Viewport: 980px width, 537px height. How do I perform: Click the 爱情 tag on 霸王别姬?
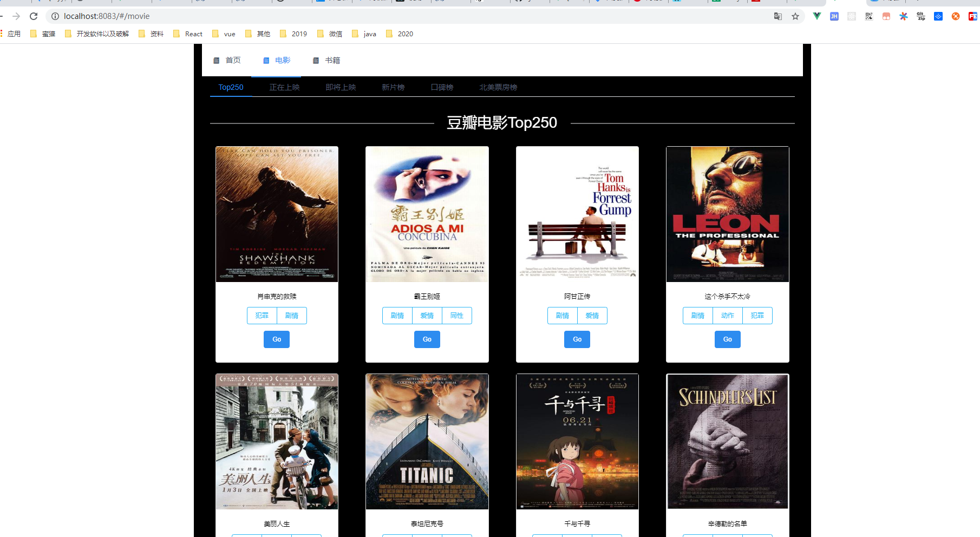427,316
